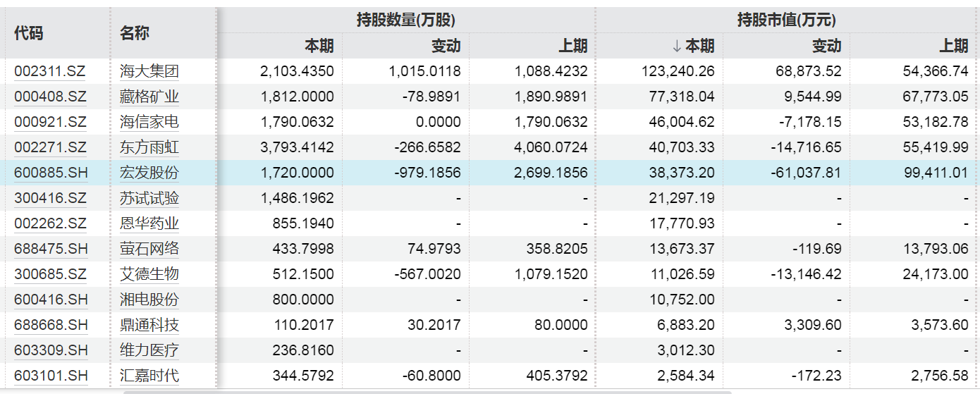Open stock code 603101.SH link
Image resolution: width=980 pixels, height=394 pixels.
pyautogui.click(x=51, y=376)
